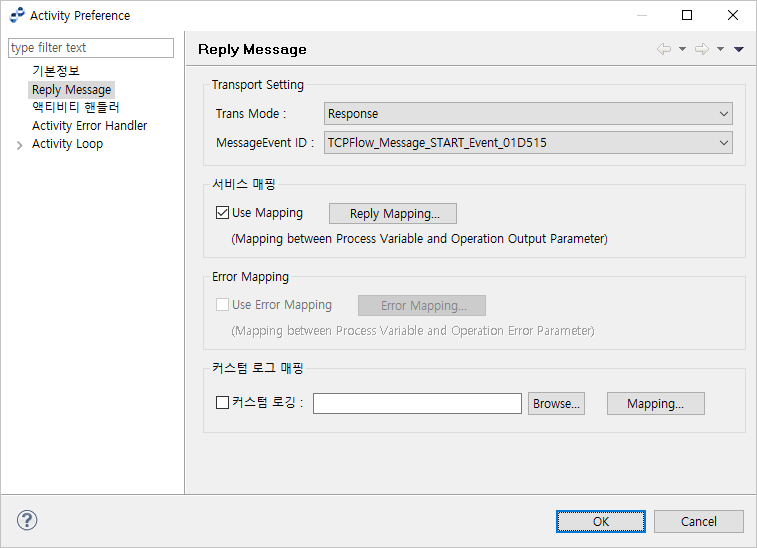Click the type filter text field
757x548 pixels.
(x=91, y=48)
